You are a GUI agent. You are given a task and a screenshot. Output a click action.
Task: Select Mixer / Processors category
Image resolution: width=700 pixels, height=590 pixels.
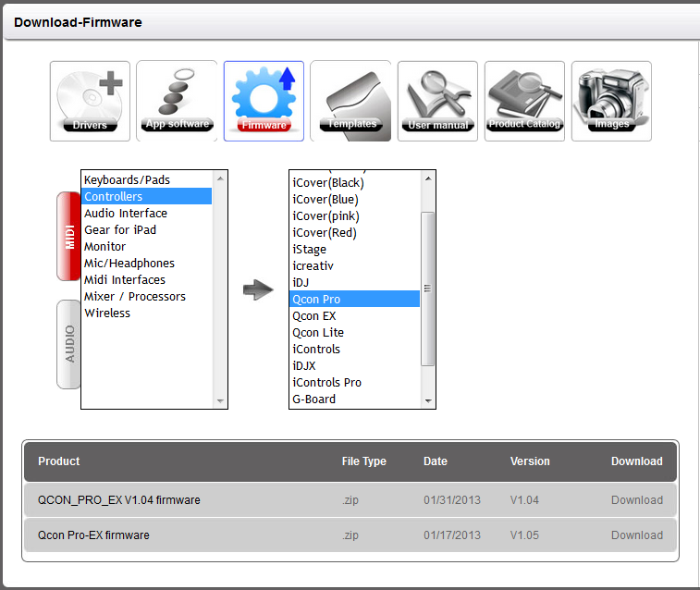[147, 296]
